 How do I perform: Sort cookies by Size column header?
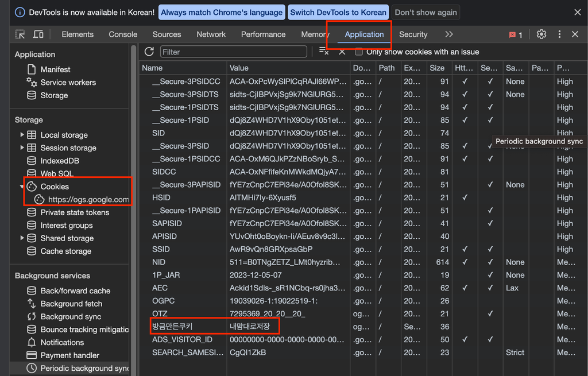coord(439,68)
